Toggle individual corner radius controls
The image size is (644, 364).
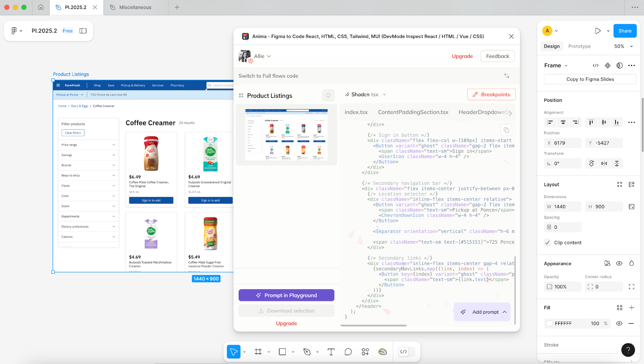632,287
